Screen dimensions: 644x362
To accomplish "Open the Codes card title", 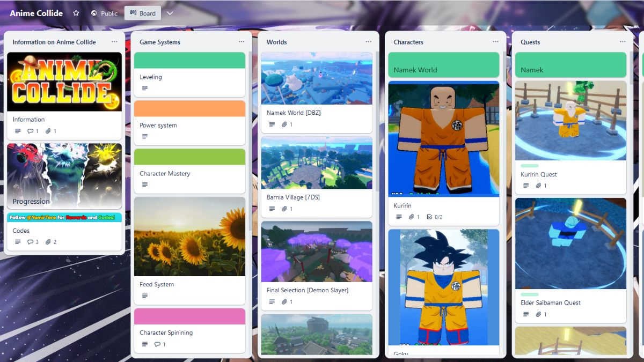I will tap(21, 231).
